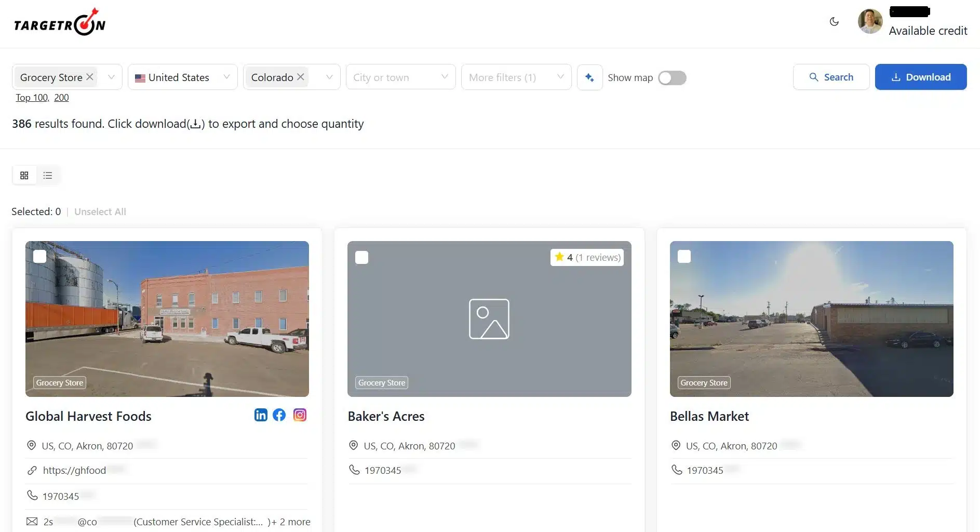Viewport: 980px width, 532px height.
Task: Open Global Harvest Foods Instagram page
Action: click(x=300, y=415)
